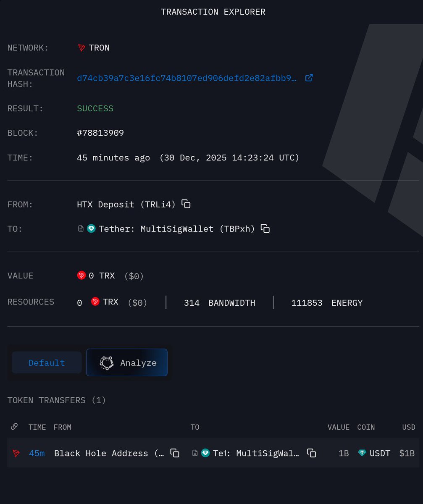Click the TRX icon in the RESOURCES row

coord(95,302)
